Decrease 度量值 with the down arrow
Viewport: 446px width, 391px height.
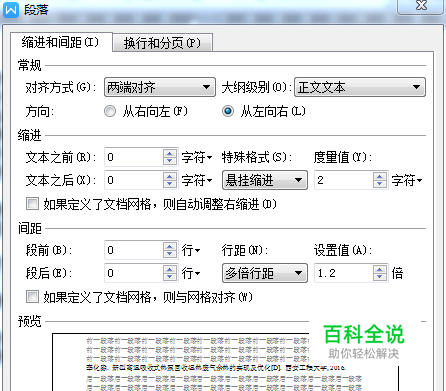click(380, 184)
